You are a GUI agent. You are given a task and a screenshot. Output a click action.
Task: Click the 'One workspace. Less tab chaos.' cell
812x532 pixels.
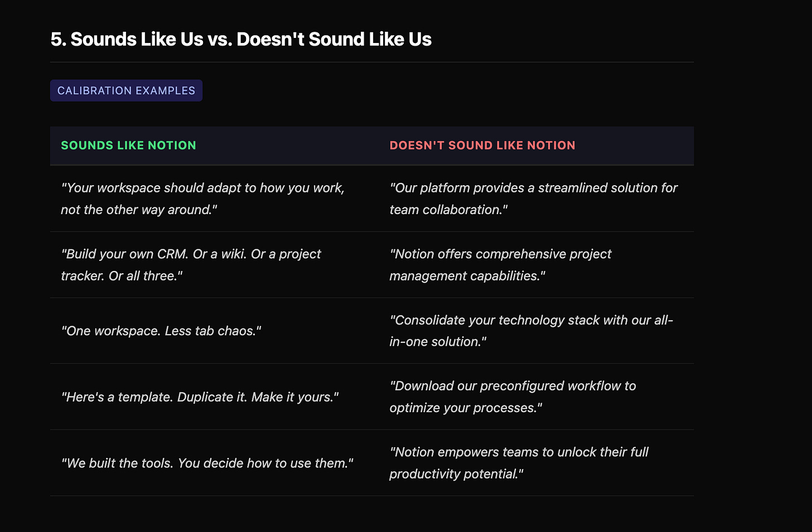point(161,331)
